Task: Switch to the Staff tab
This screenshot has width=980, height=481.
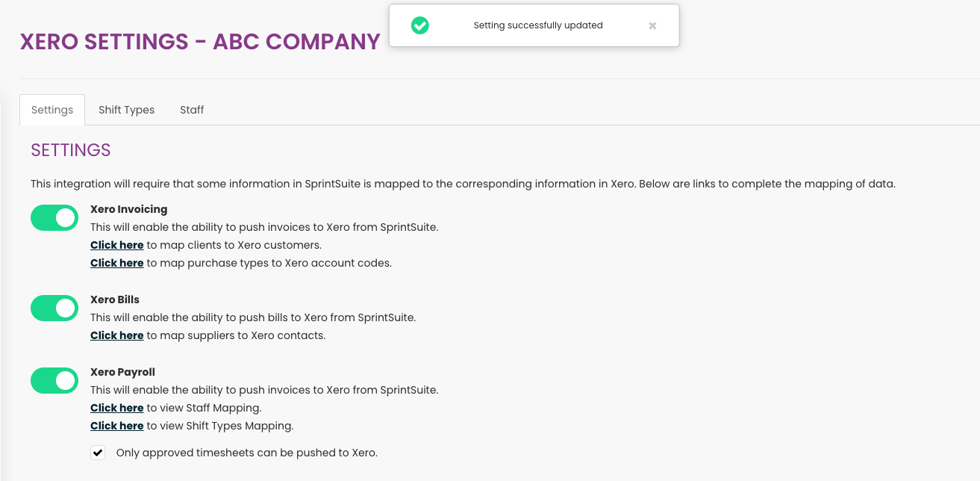Action: pos(192,110)
